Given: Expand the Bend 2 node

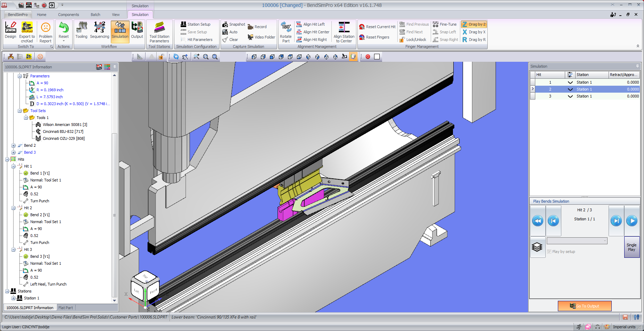Looking at the screenshot, I should tap(14, 145).
